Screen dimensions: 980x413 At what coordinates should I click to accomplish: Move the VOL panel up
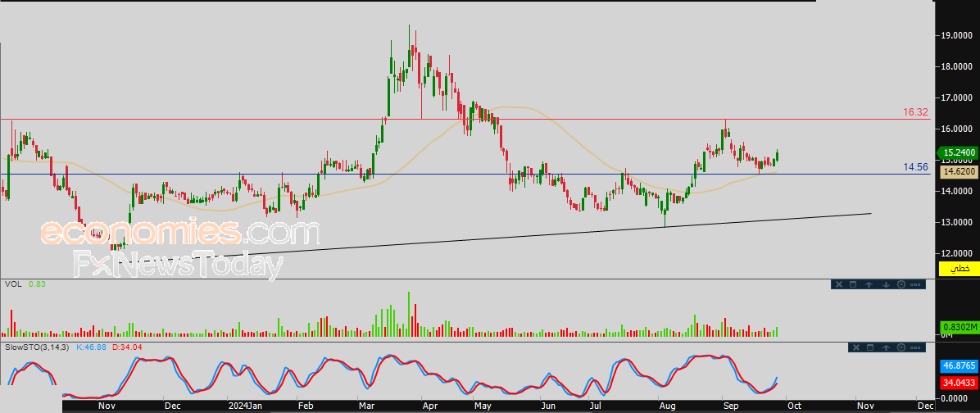click(x=869, y=284)
